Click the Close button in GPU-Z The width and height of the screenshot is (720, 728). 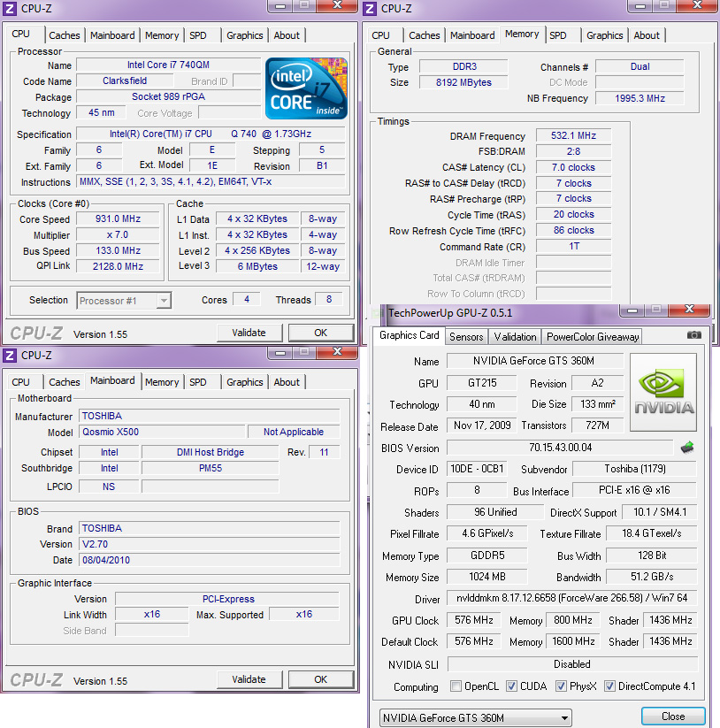click(672, 717)
